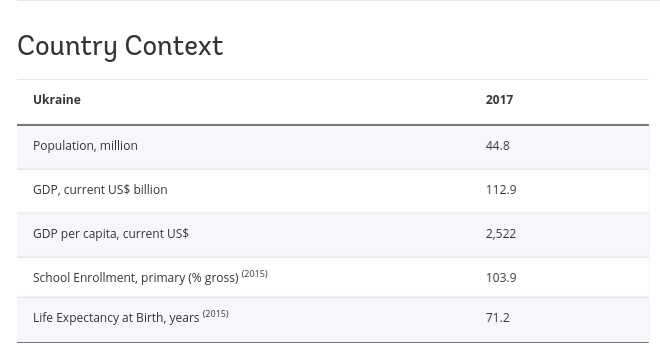This screenshot has width=660, height=360.
Task: Click the Country Context heading
Action: 120,46
